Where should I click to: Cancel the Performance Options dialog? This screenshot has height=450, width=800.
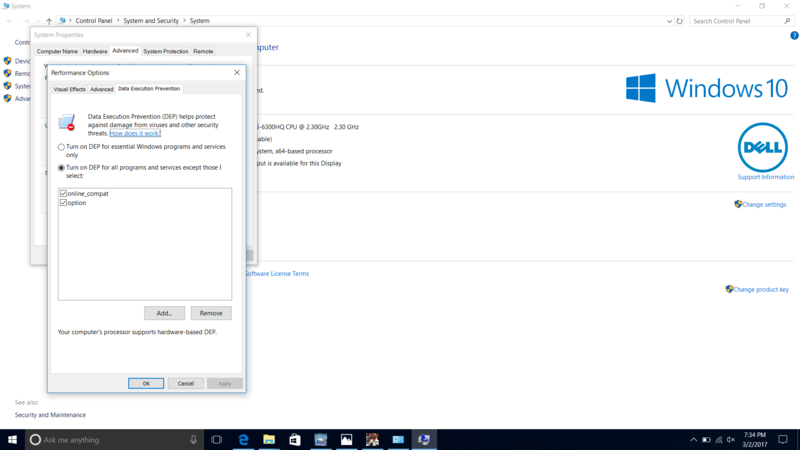tap(185, 384)
